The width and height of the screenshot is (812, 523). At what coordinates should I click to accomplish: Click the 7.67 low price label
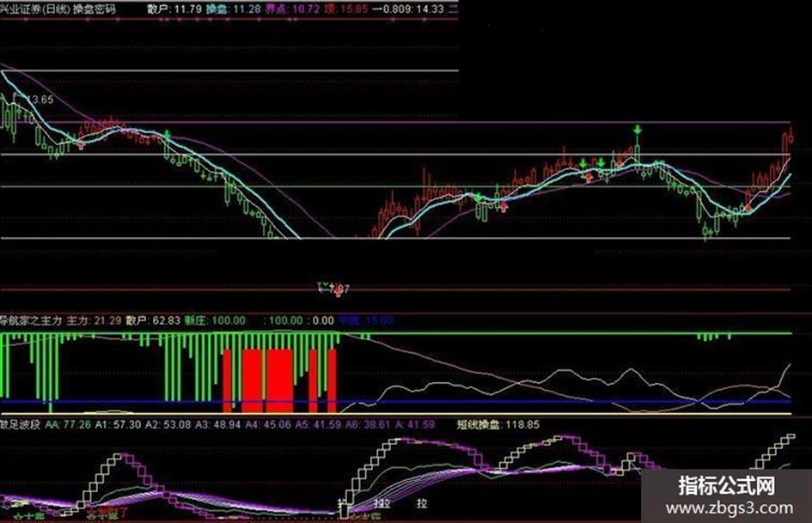pos(339,289)
